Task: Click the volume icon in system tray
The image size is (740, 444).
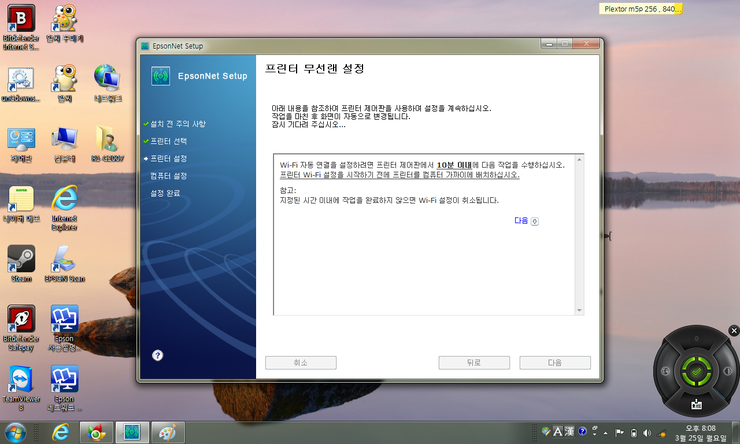Action: pyautogui.click(x=648, y=432)
